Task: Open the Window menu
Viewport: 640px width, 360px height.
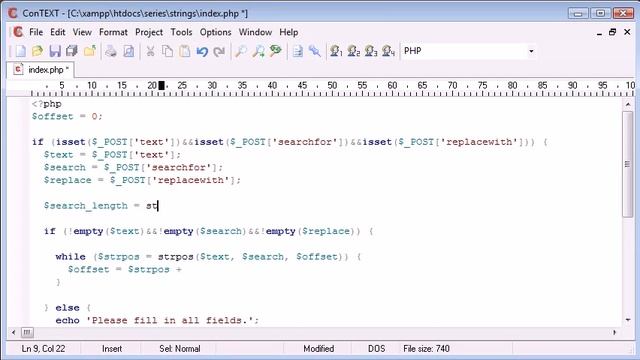Action: 255,32
